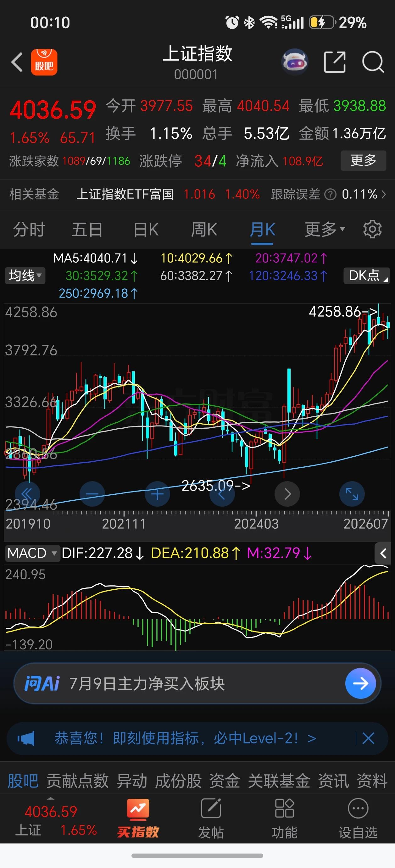The height and width of the screenshot is (868, 395).
Task: Move chart left with left chevron circle
Action: coord(222,494)
